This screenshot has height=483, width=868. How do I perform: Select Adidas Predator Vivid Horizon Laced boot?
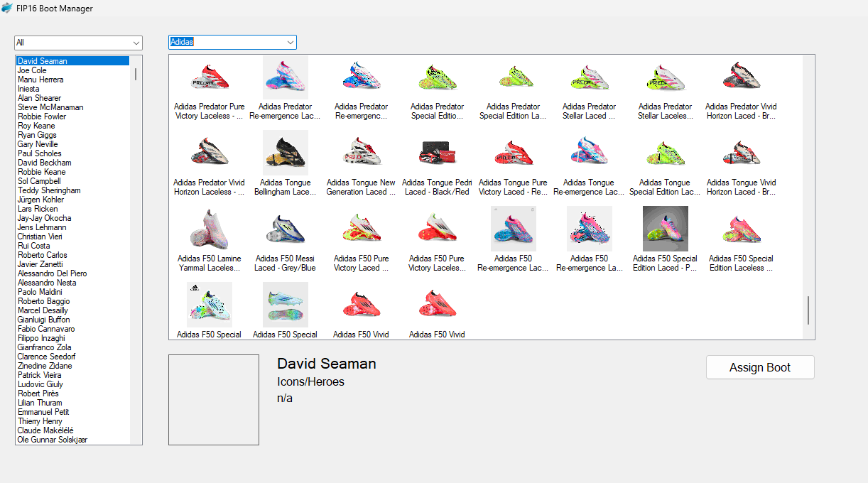(x=741, y=89)
